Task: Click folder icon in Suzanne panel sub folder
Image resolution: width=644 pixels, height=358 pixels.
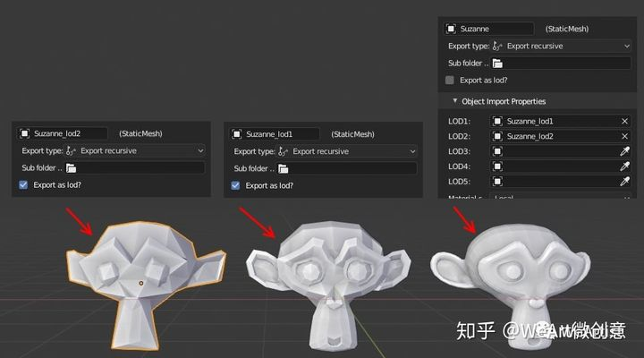Action: tap(497, 64)
